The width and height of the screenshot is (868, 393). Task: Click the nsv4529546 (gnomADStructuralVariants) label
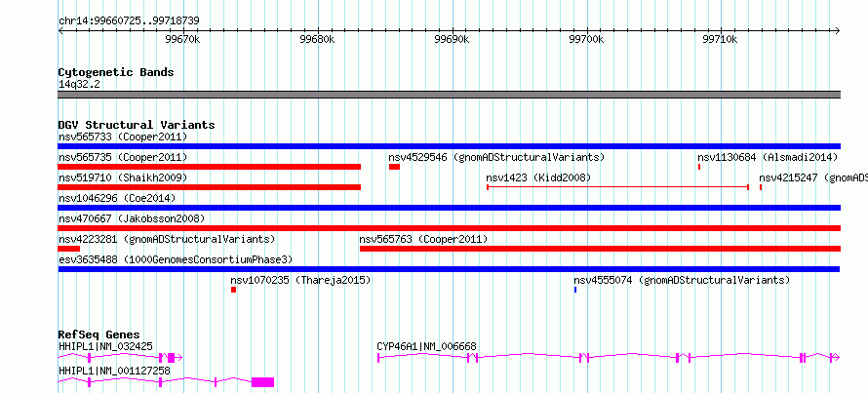[496, 157]
